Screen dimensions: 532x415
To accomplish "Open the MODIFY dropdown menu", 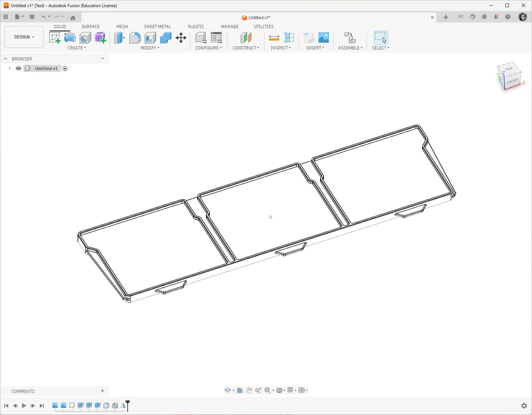I will (x=150, y=48).
